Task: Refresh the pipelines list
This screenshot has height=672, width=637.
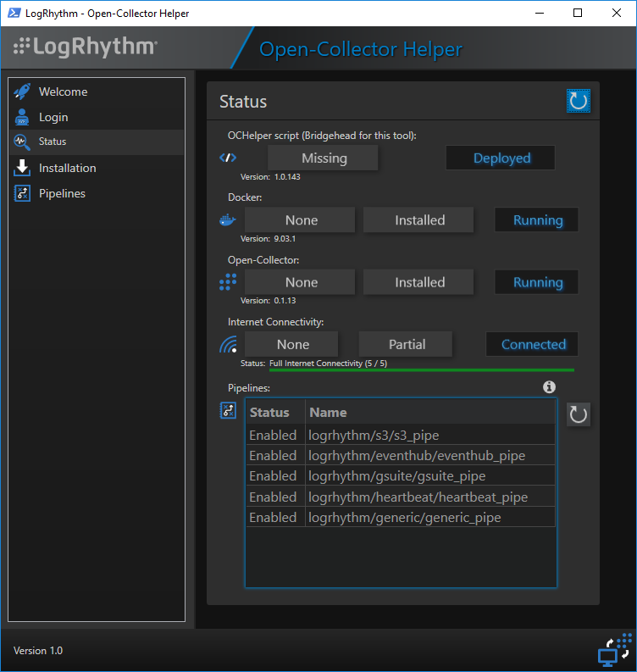Action: [579, 414]
